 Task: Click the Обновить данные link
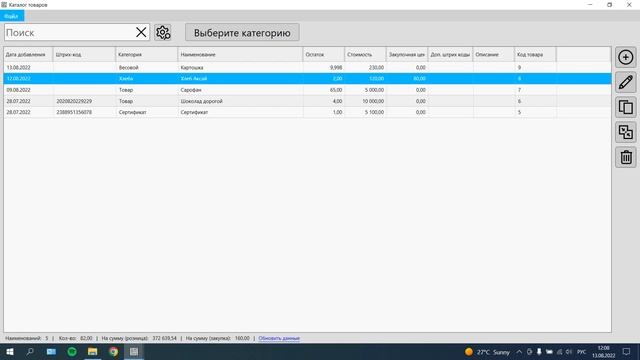click(279, 338)
